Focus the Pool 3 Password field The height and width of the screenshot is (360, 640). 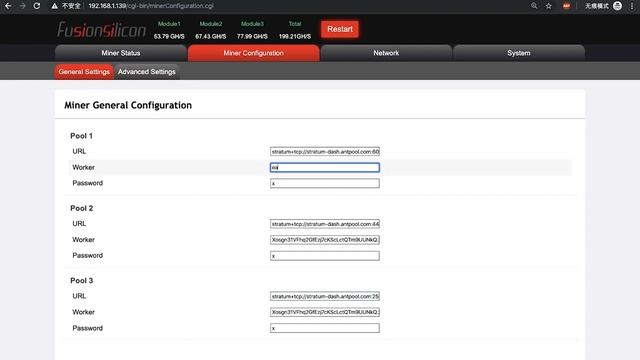[x=324, y=328]
